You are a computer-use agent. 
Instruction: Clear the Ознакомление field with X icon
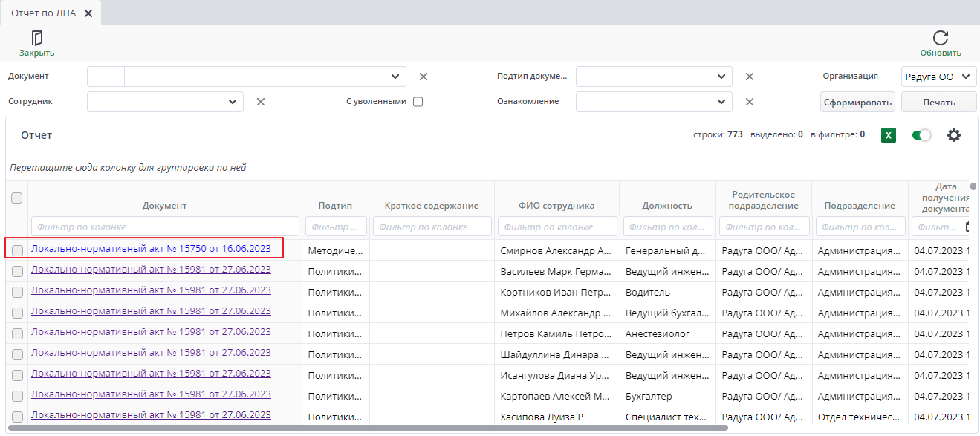pyautogui.click(x=750, y=102)
